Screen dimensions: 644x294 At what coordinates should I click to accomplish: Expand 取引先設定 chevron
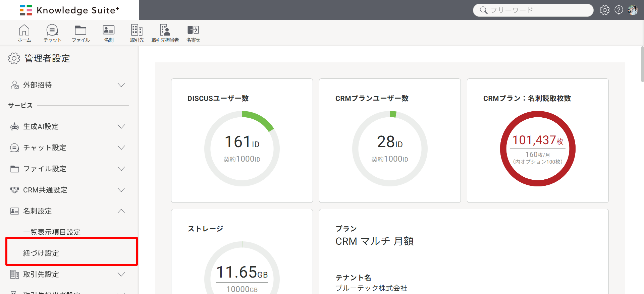121,275
